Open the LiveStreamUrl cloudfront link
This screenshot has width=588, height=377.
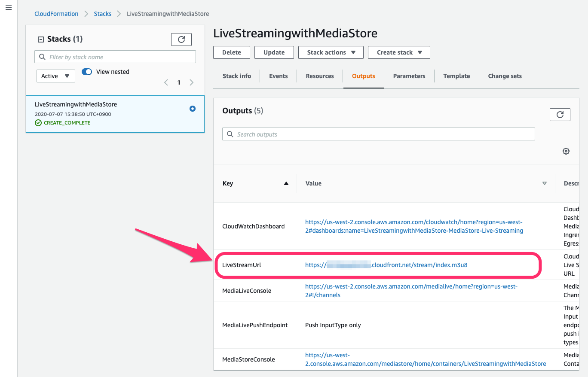point(386,265)
